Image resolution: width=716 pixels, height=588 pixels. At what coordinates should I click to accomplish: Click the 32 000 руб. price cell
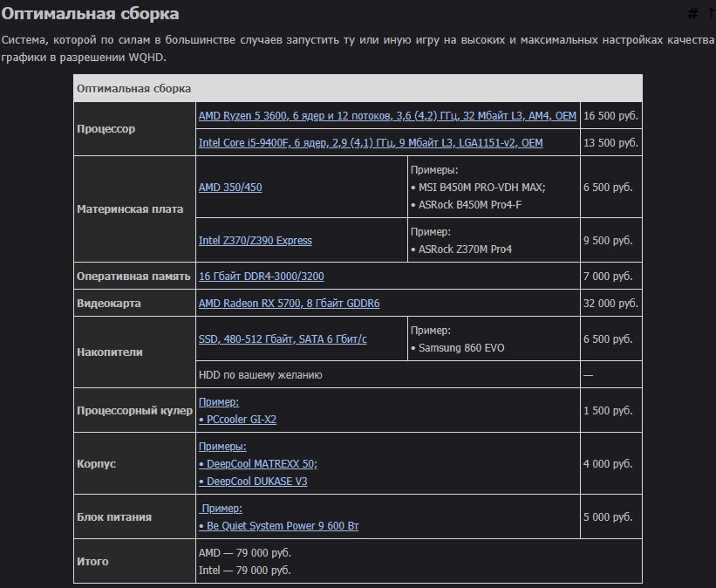pyautogui.click(x=611, y=303)
